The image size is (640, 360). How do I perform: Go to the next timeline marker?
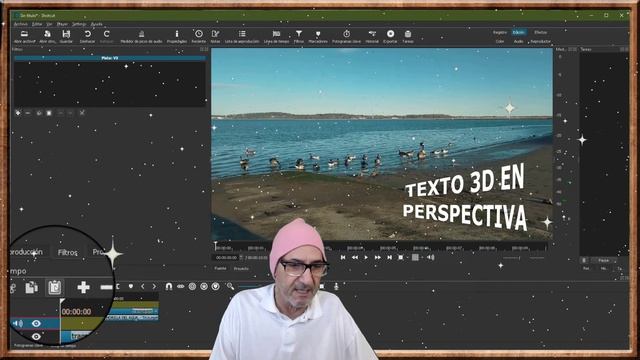[154, 287]
